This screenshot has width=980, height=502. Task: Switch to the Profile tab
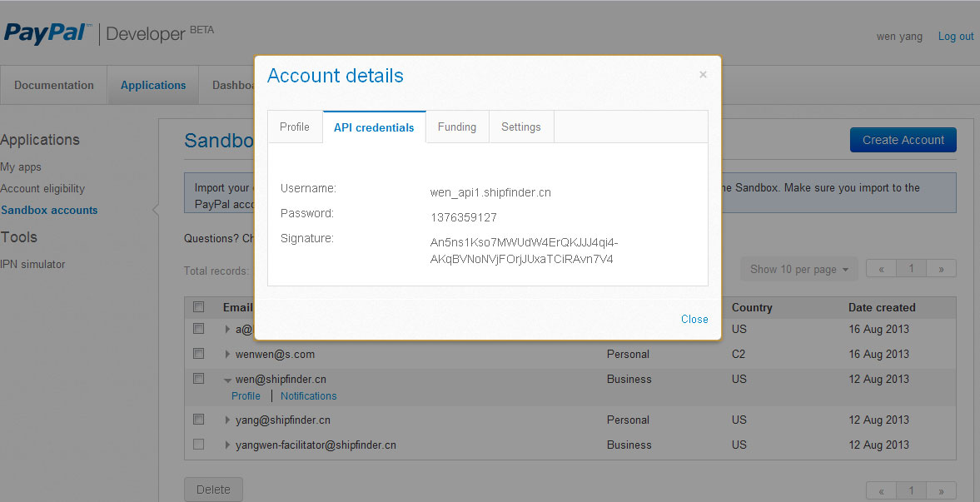pyautogui.click(x=295, y=127)
